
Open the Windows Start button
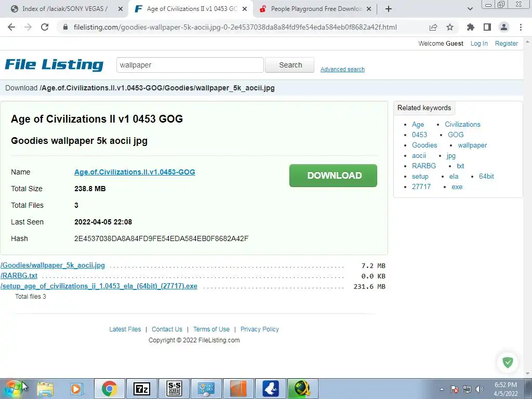click(x=14, y=389)
